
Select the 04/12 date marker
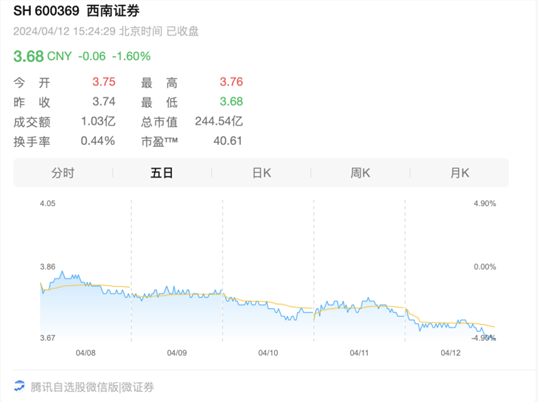[451, 353]
